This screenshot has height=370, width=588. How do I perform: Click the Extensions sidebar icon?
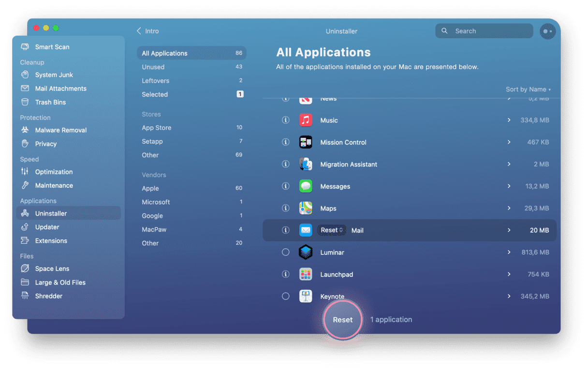(25, 240)
